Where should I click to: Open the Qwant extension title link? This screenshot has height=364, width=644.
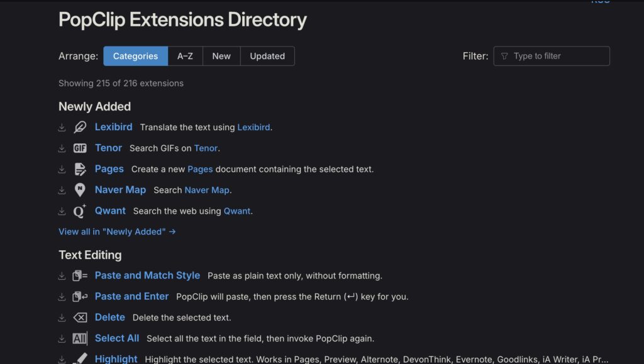(110, 211)
